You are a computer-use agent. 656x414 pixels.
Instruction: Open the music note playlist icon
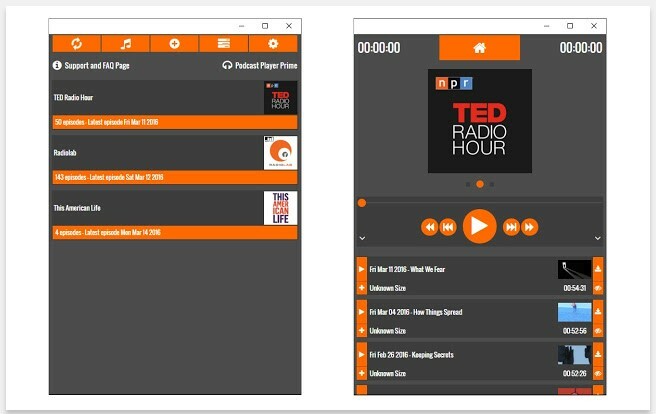coord(126,43)
